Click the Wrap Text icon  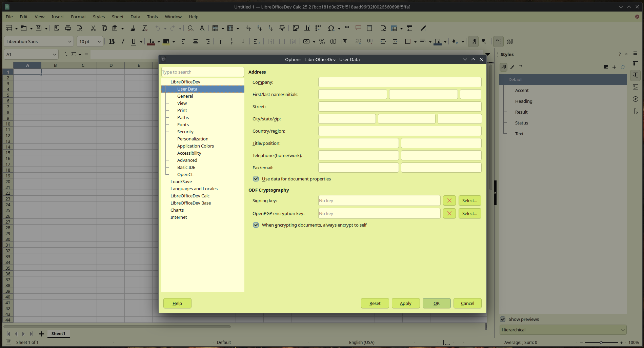point(257,41)
